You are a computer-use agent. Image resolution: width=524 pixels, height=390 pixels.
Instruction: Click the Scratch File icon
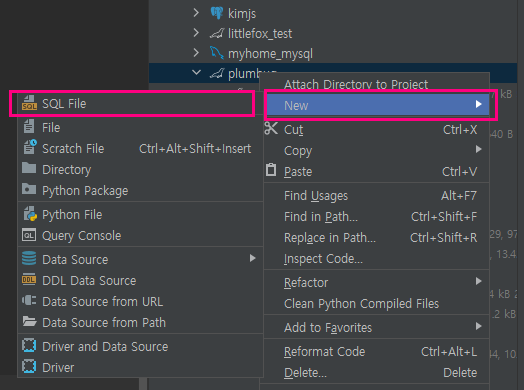click(x=30, y=147)
